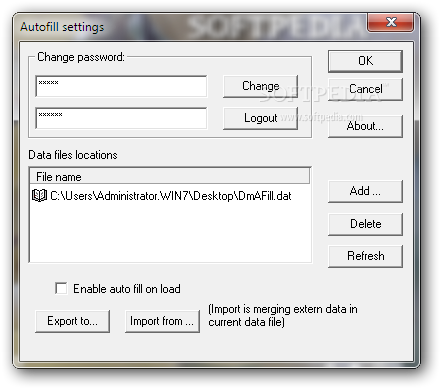Refresh the data files list

coord(365,256)
